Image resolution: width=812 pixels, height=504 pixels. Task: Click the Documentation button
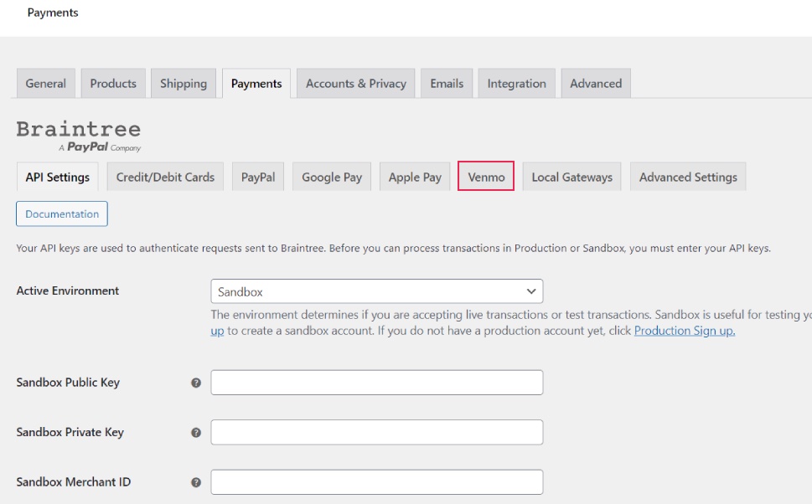(62, 213)
